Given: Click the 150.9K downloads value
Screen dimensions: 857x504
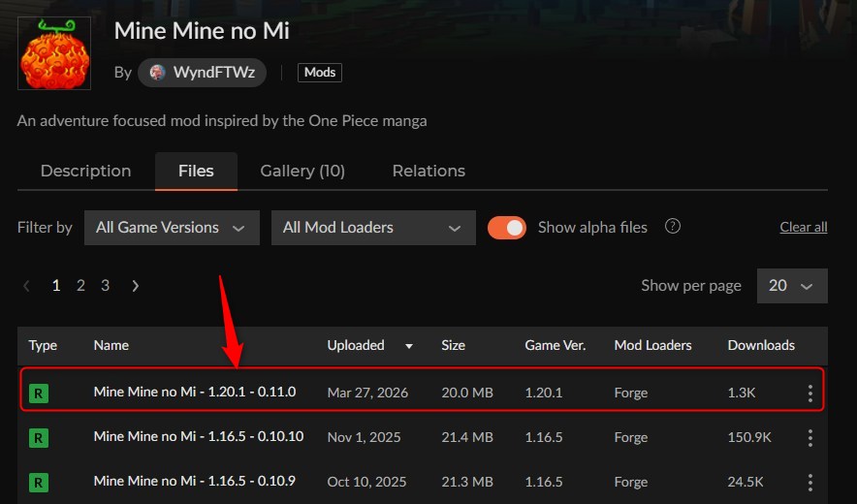Looking at the screenshot, I should point(749,438).
